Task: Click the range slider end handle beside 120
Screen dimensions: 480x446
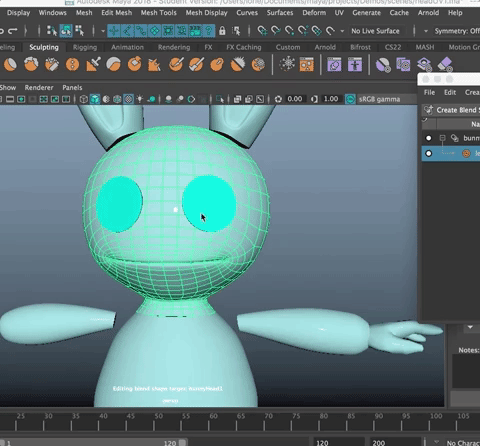Action: pyautogui.click(x=182, y=442)
